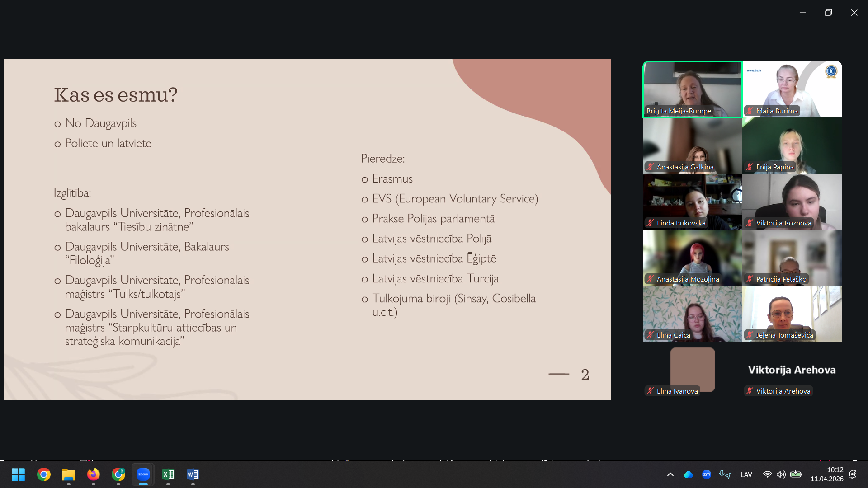This screenshot has width=868, height=488.
Task: Open File Explorer from the taskbar
Action: (69, 474)
